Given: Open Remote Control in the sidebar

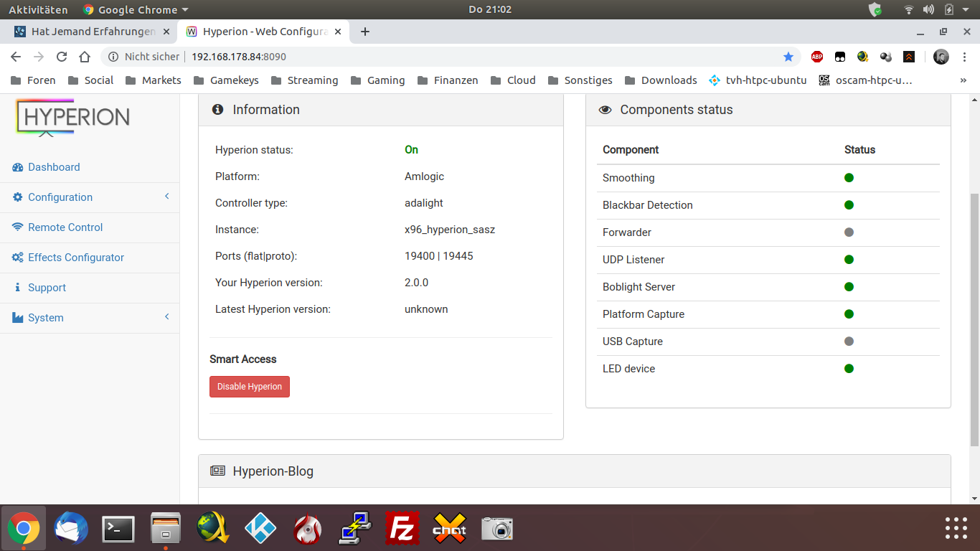Looking at the screenshot, I should tap(57, 227).
